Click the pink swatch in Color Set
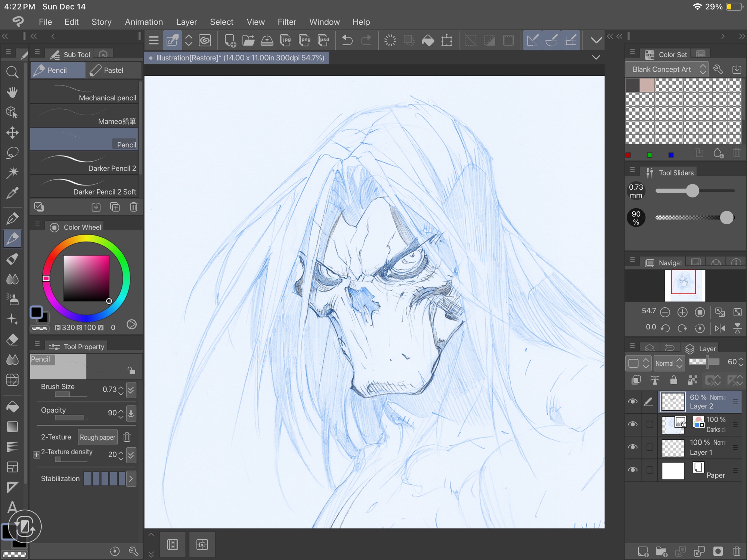The width and height of the screenshot is (747, 560). [x=647, y=85]
